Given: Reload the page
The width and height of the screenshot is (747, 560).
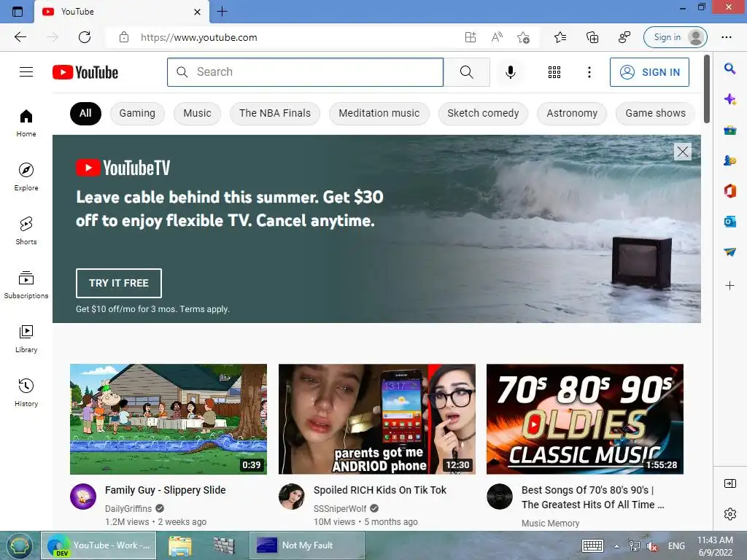Looking at the screenshot, I should tap(85, 37).
